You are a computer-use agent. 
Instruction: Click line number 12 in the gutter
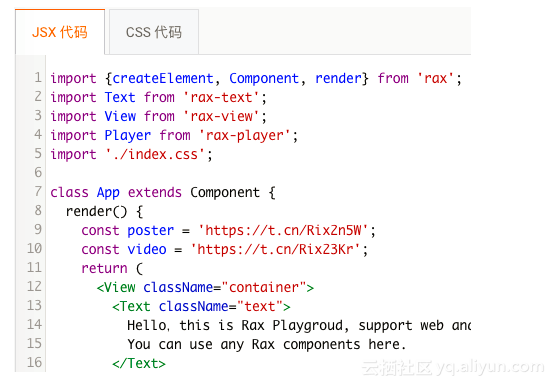(x=34, y=286)
